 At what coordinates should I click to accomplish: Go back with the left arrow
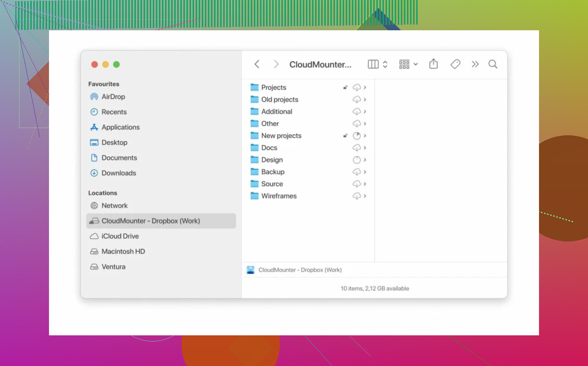pos(257,64)
